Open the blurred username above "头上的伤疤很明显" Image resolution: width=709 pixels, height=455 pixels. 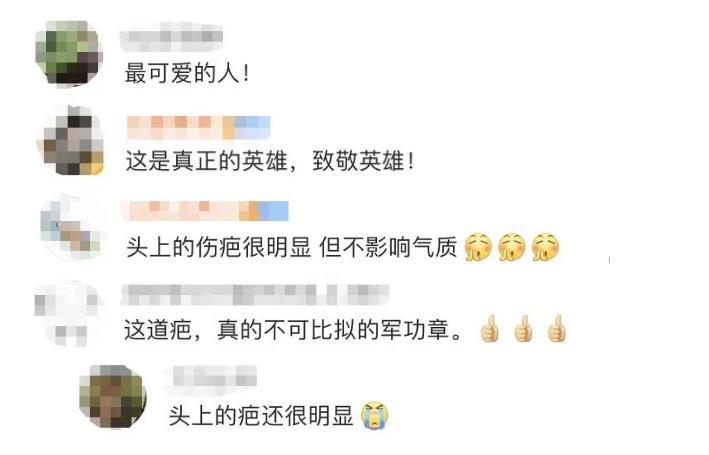[x=205, y=210]
